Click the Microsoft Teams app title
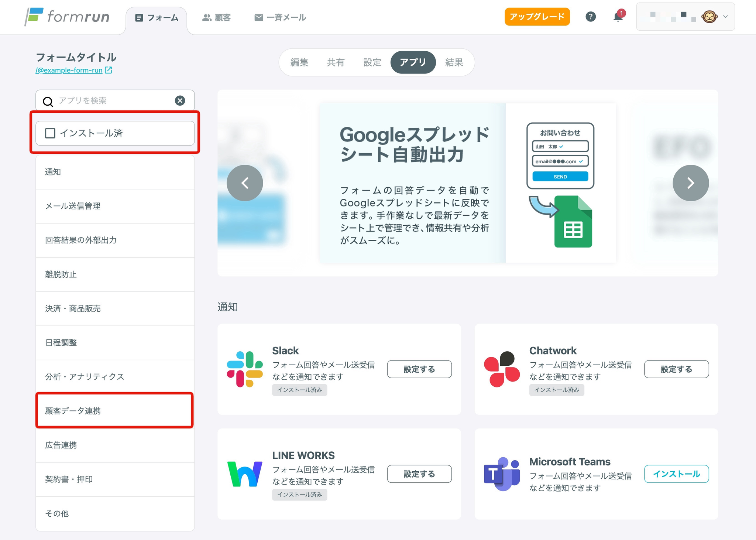The height and width of the screenshot is (540, 756). point(570,462)
